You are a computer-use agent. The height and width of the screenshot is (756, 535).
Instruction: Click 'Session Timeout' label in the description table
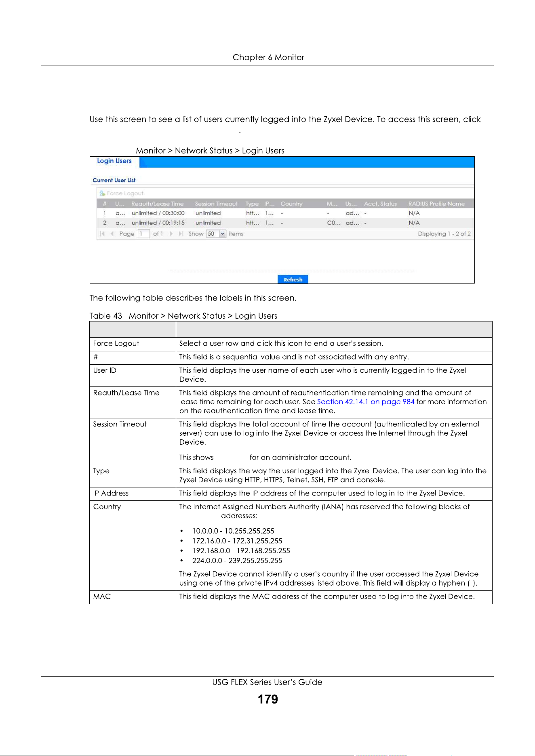tap(120, 424)
